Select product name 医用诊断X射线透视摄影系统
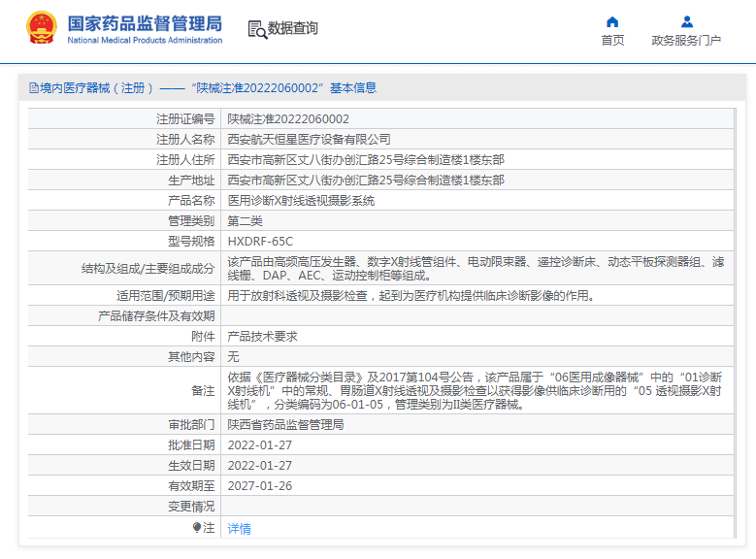 pos(301,201)
